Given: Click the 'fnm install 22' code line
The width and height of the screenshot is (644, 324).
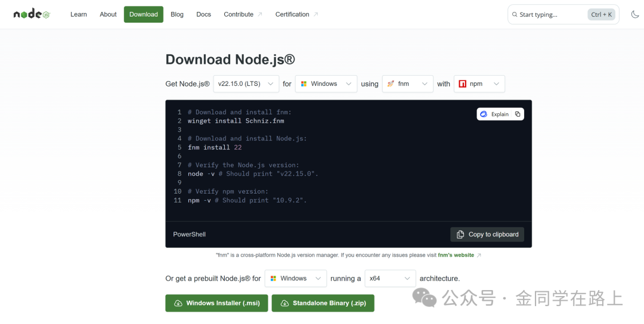Looking at the screenshot, I should pos(215,147).
